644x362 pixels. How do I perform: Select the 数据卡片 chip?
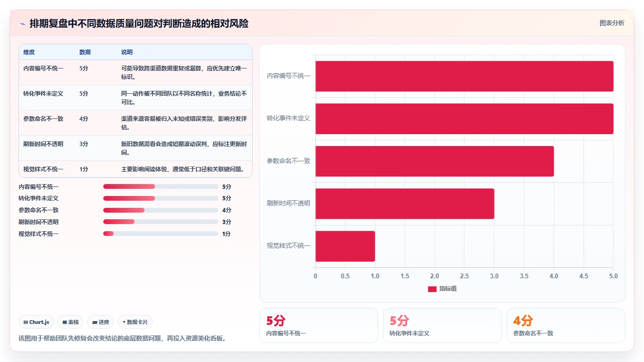[135, 322]
